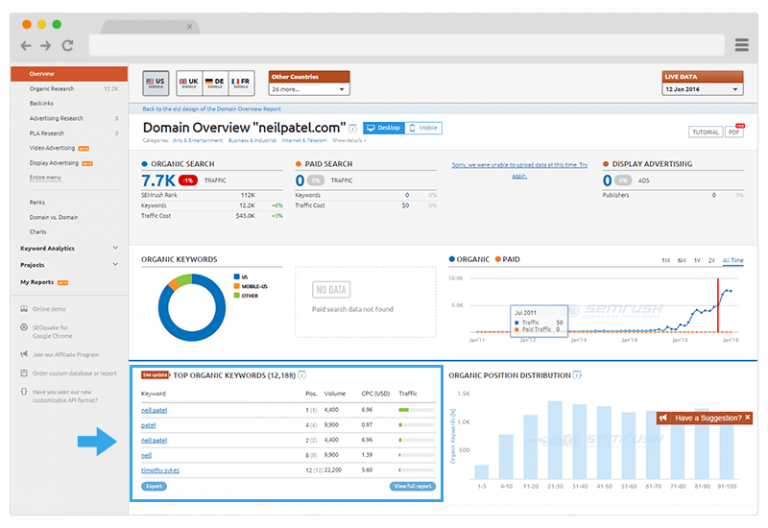Click the View full report button

(412, 486)
